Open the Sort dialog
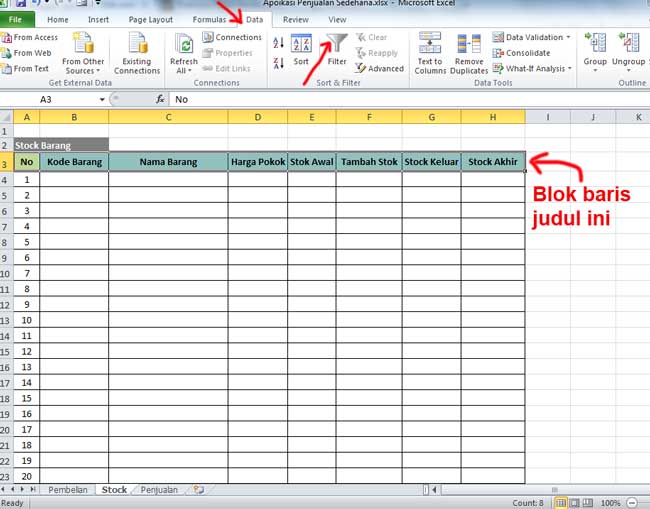The image size is (650, 509). coord(301,50)
